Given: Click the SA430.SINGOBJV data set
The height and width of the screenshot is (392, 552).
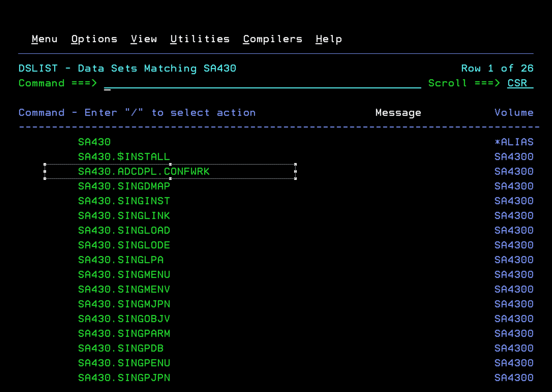Looking at the screenshot, I should (124, 319).
